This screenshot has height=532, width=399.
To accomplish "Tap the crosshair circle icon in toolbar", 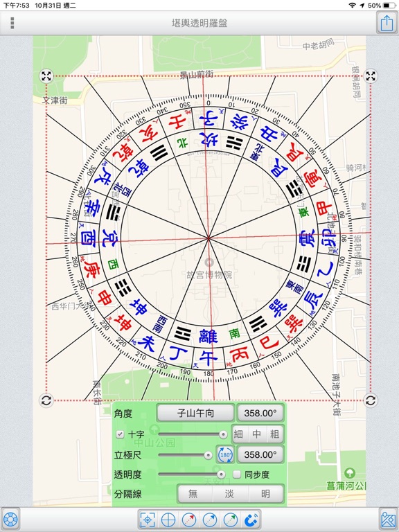I will [x=168, y=520].
